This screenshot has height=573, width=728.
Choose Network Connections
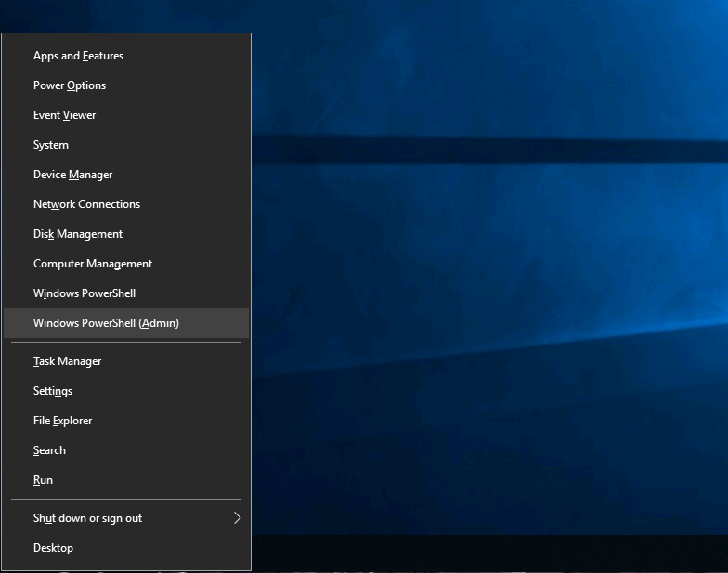[x=126, y=204]
